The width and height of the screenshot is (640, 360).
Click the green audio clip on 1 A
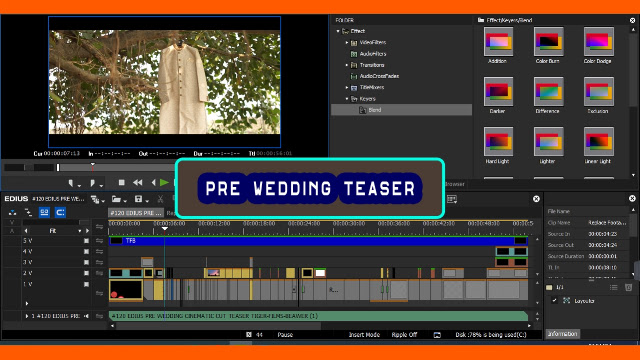tap(318, 316)
